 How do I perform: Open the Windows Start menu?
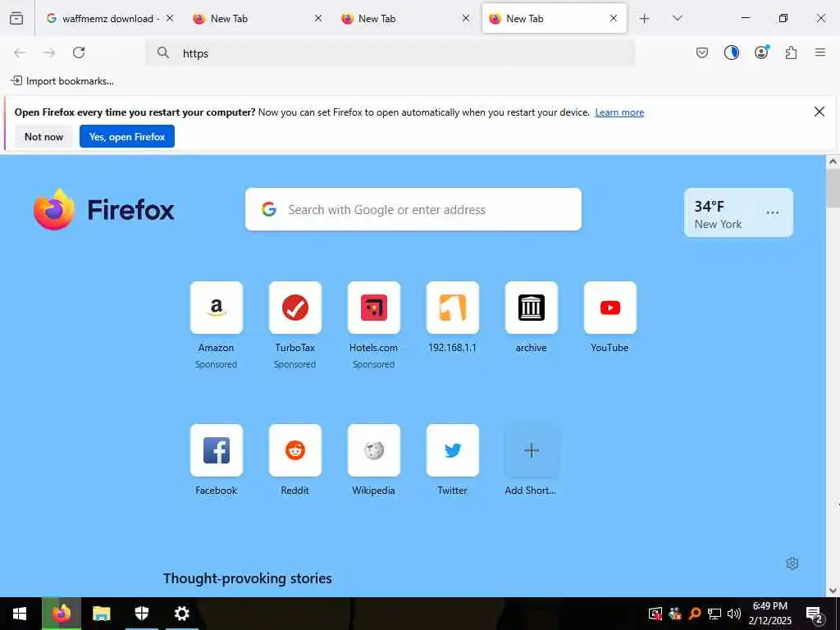(20, 614)
